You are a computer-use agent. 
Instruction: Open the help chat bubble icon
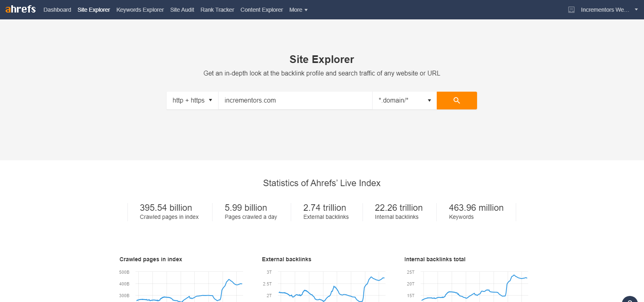click(630, 299)
